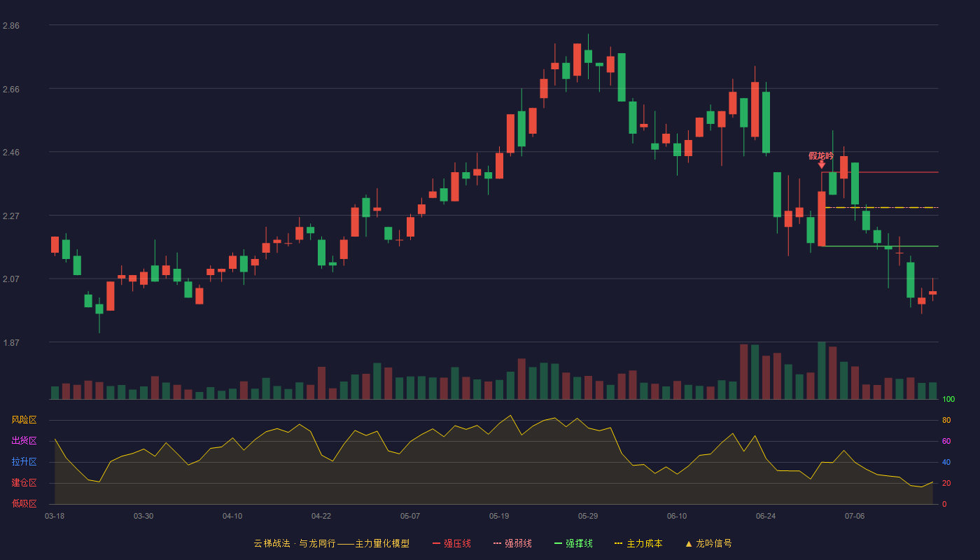Click the orange 80 indicator axis value
The image size is (980, 560).
pyautogui.click(x=946, y=420)
